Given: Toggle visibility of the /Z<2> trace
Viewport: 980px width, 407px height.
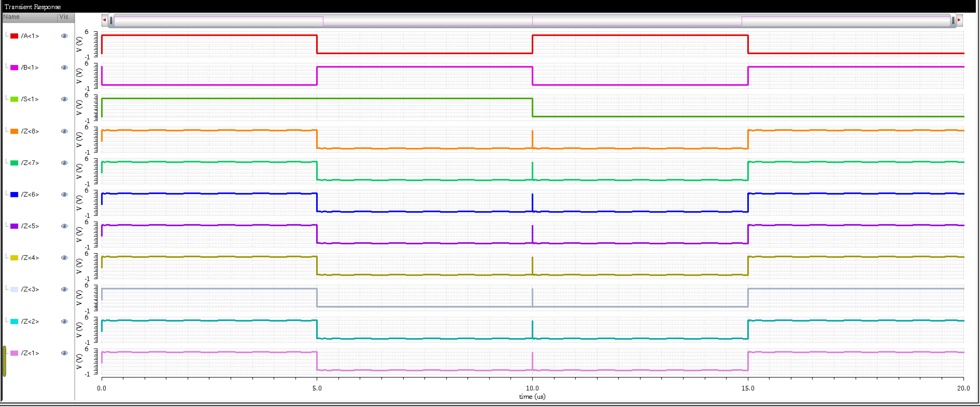Looking at the screenshot, I should point(64,321).
